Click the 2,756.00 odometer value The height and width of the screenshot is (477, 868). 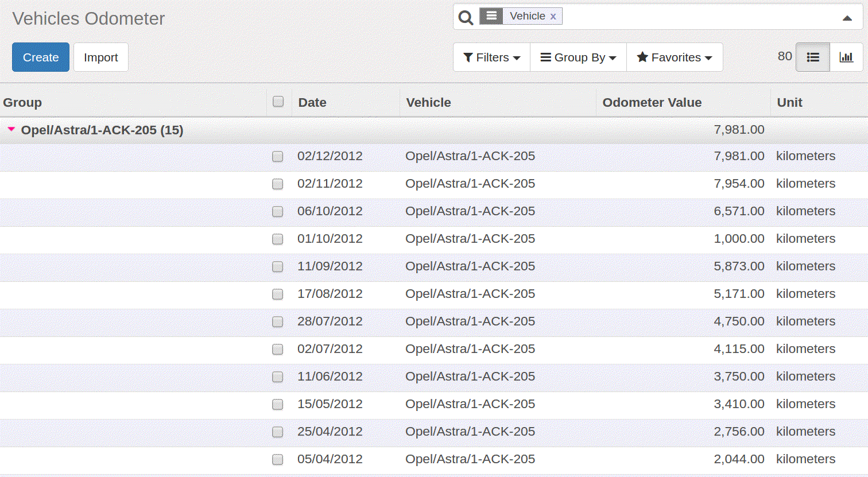click(x=739, y=432)
